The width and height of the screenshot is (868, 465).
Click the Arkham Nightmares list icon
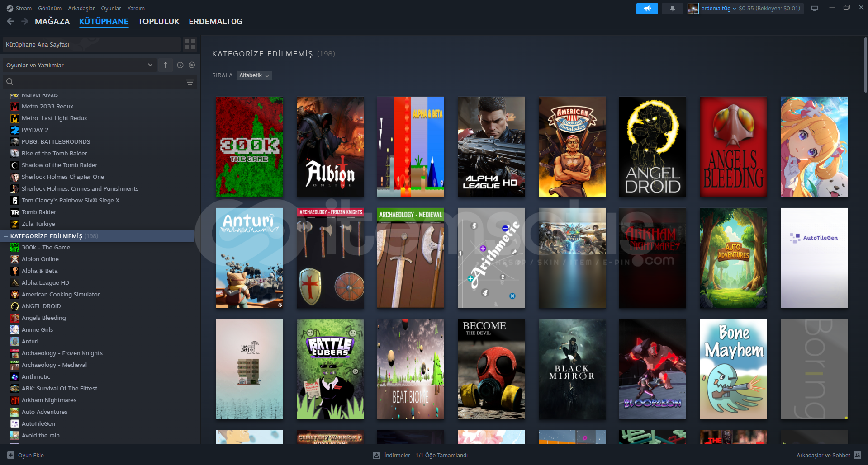click(x=15, y=400)
